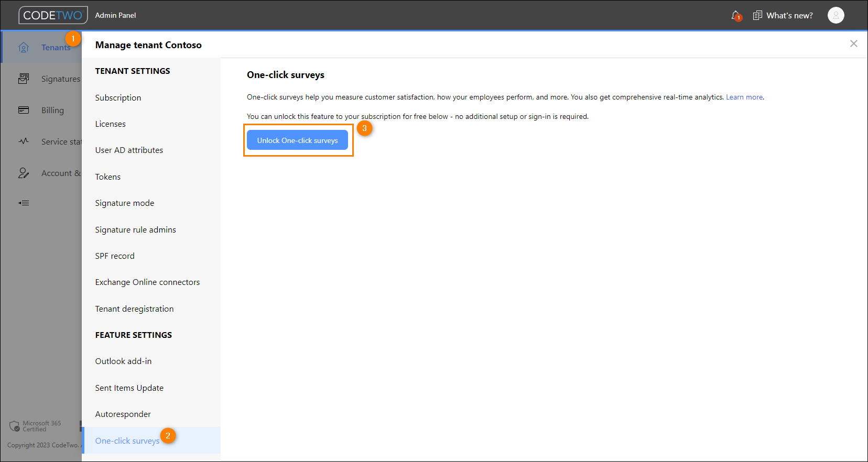Select One-click surveys in feature settings
The image size is (868, 462).
pos(127,441)
